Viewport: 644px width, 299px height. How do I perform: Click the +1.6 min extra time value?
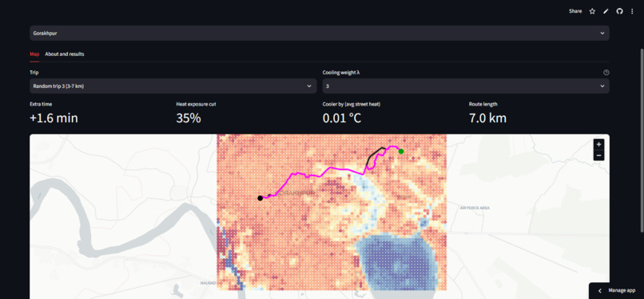(54, 118)
